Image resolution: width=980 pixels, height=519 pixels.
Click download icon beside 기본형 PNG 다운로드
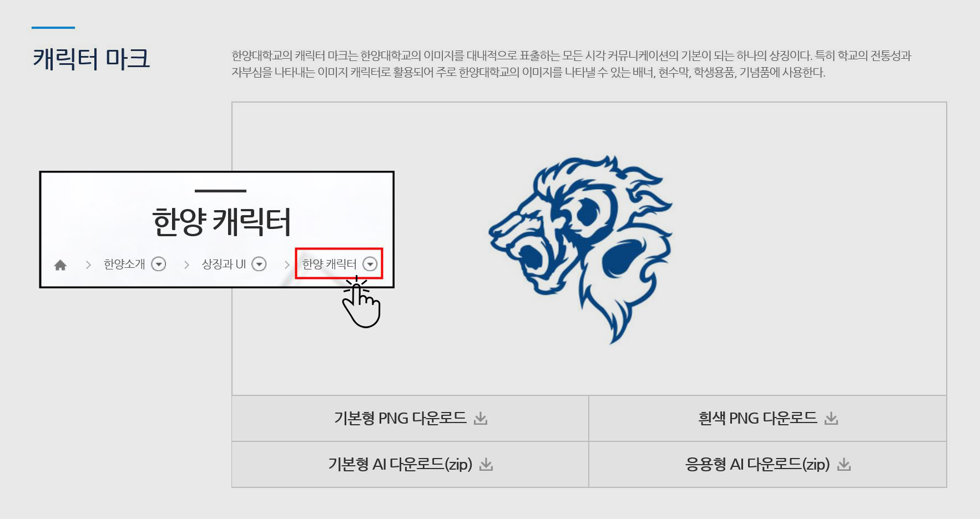click(481, 419)
